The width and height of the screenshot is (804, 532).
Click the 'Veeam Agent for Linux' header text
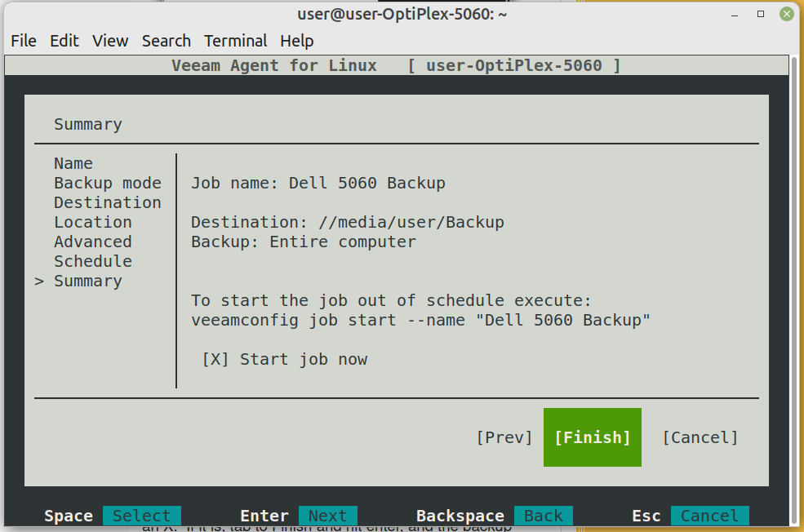[274, 65]
